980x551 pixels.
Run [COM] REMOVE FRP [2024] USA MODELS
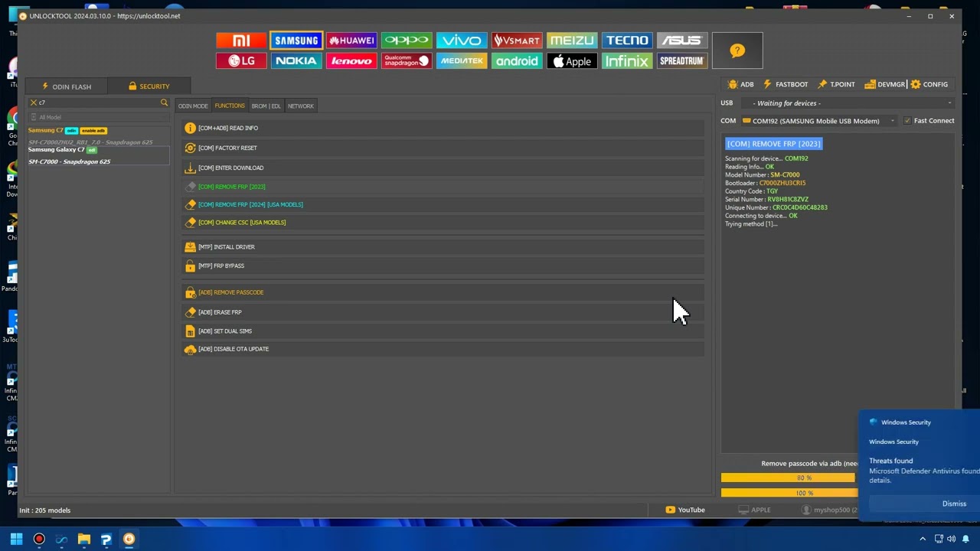[443, 204]
